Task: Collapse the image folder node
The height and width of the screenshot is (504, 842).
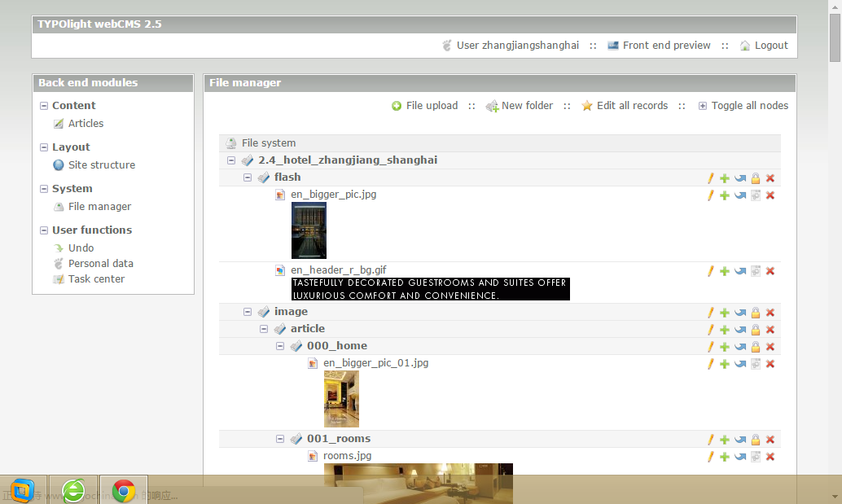Action: coord(247,312)
